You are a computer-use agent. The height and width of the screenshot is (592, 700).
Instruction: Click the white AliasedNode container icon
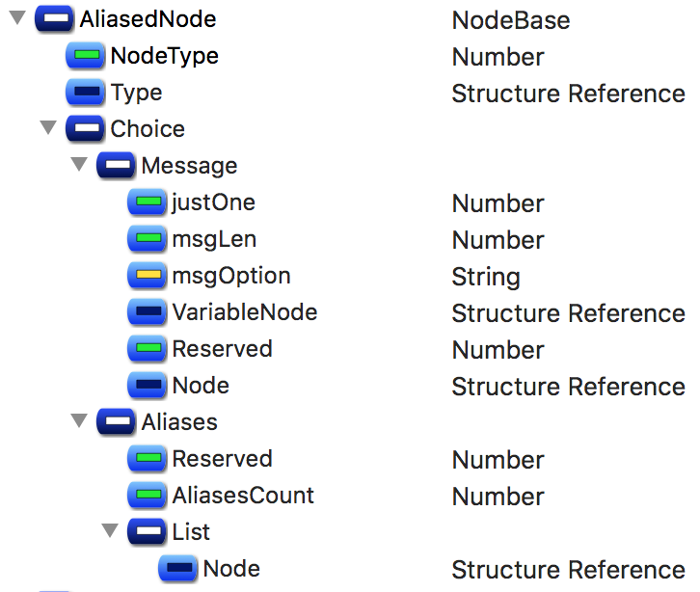54,20
